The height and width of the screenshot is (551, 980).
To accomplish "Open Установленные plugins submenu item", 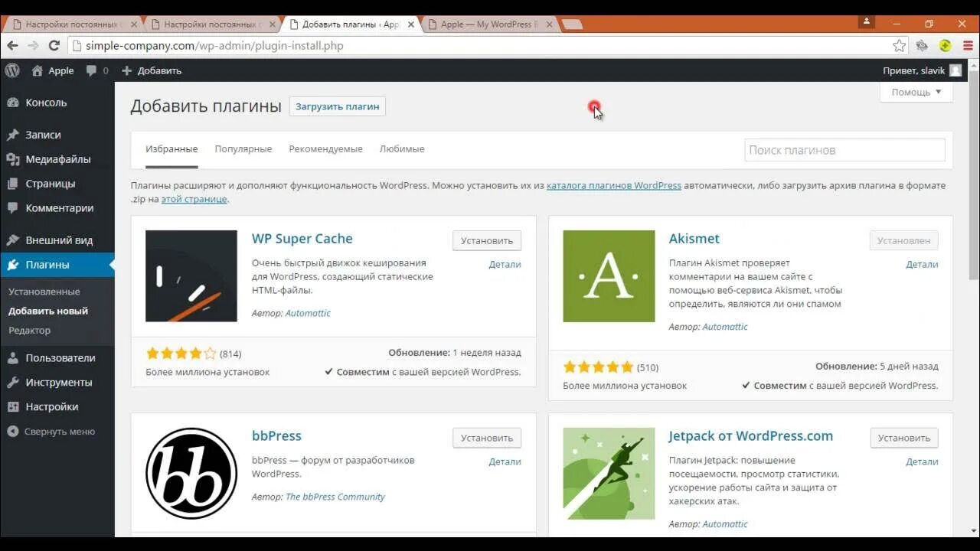I will (44, 292).
